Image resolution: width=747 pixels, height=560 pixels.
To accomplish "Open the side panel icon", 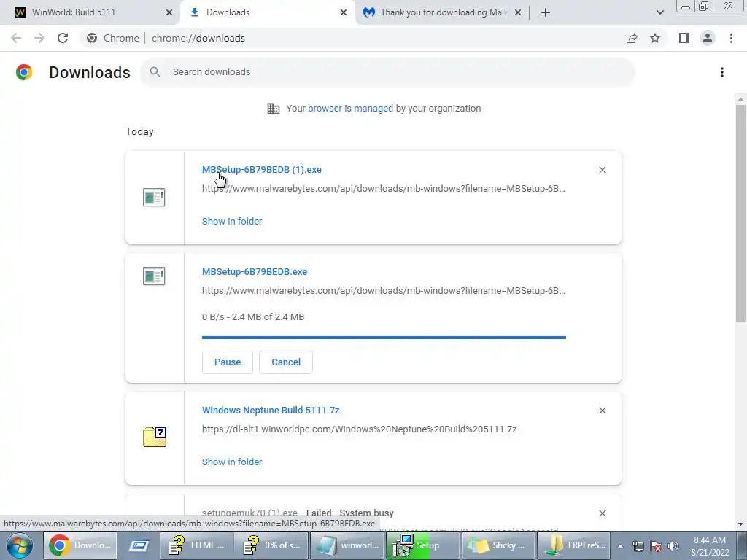I will pos(684,38).
